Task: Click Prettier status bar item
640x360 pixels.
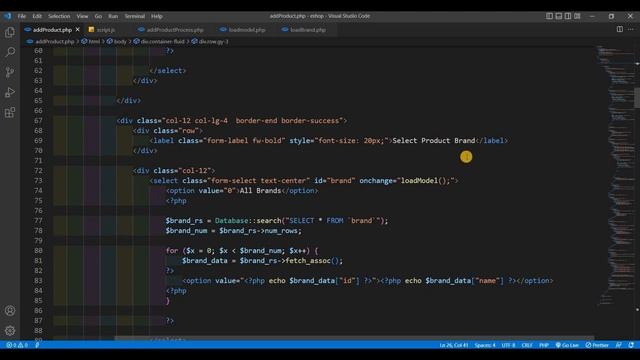Action: [597, 345]
